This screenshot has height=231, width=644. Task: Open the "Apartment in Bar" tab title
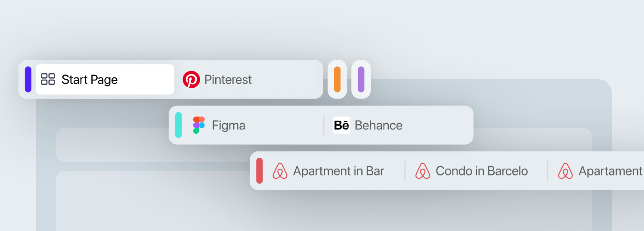click(x=338, y=171)
